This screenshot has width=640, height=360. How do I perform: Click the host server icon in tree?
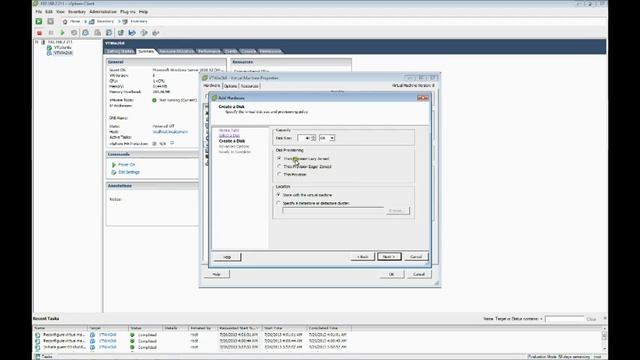coord(43,42)
